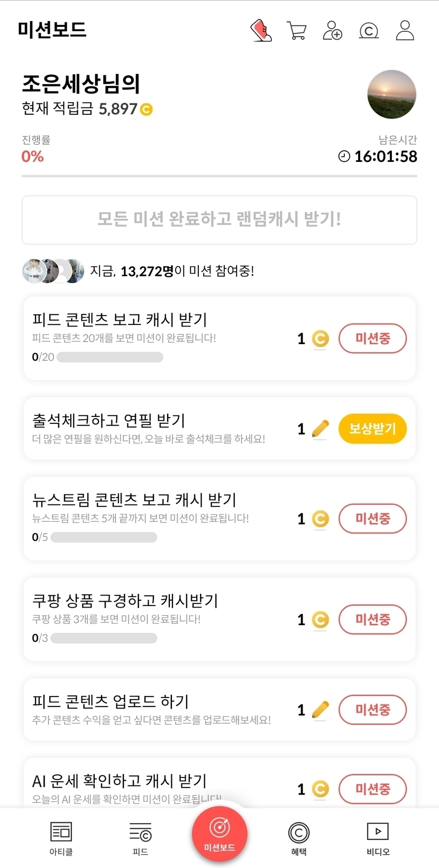Screen dimensions: 439x868
Task: Open the 아티클 tab
Action: [x=61, y=838]
